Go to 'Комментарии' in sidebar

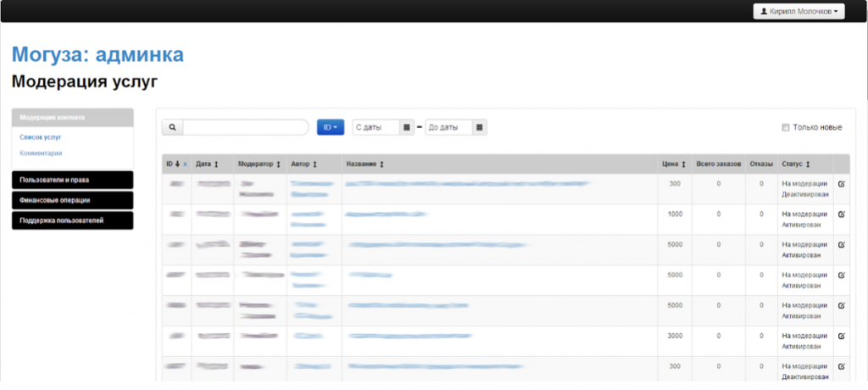(x=41, y=153)
